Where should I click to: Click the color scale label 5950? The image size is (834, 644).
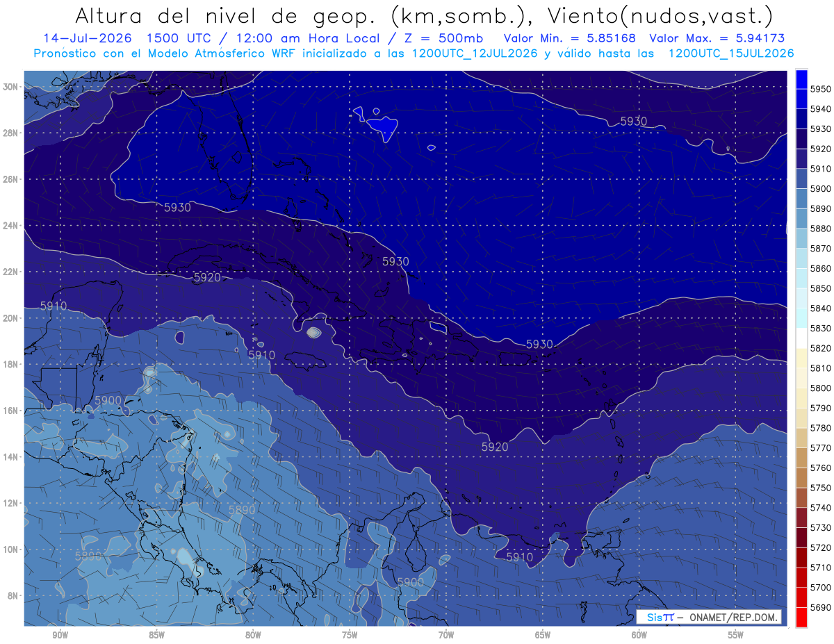(821, 89)
